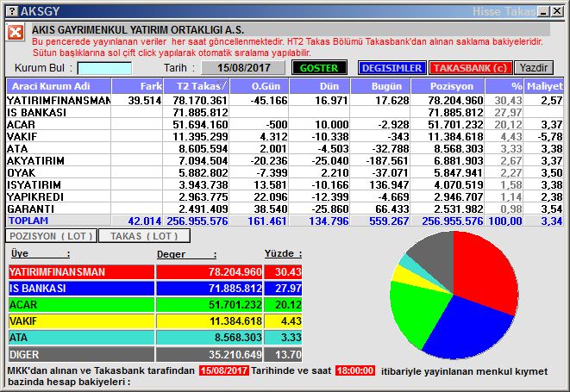Sort by Pozisyon column header
The width and height of the screenshot is (570, 392).
tap(448, 86)
